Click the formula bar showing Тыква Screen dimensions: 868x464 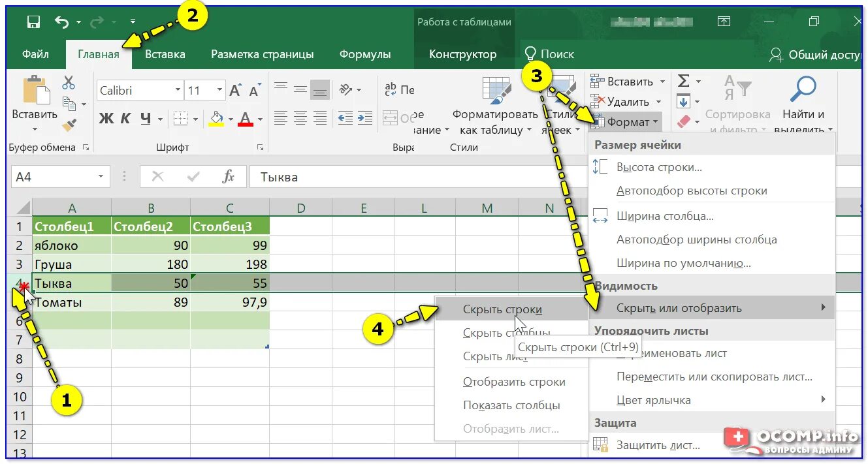tap(555, 177)
